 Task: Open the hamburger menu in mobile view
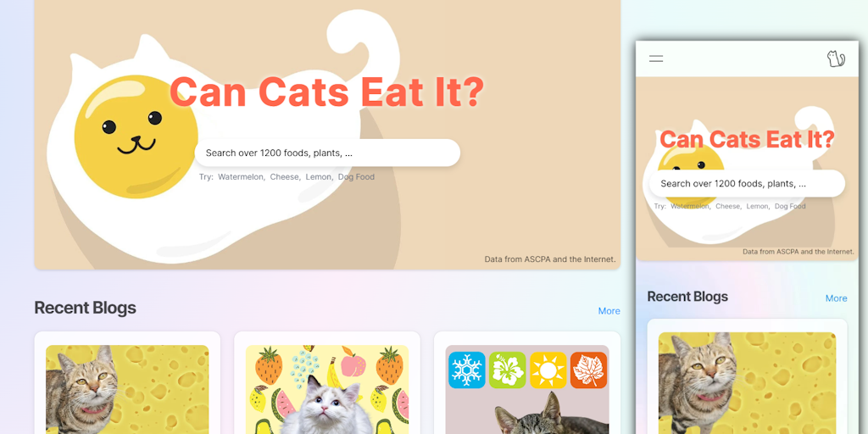[x=656, y=58]
